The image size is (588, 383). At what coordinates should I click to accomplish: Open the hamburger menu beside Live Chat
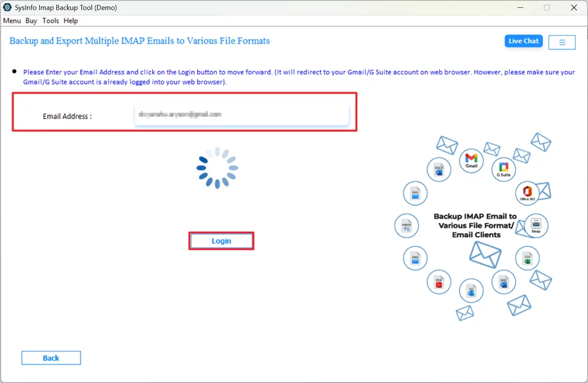pyautogui.click(x=562, y=42)
